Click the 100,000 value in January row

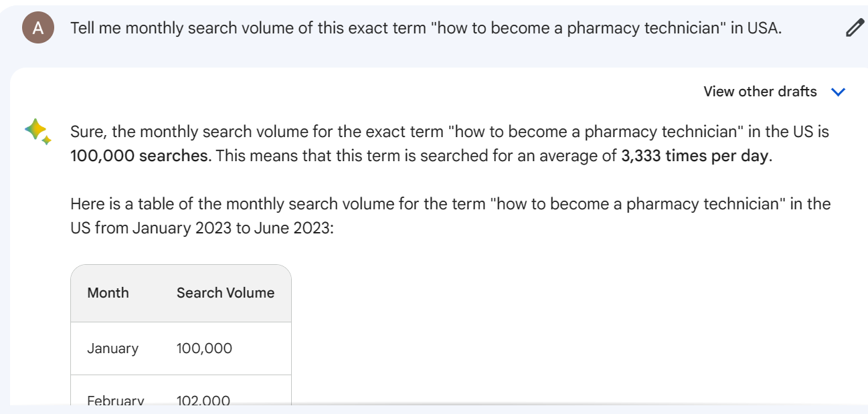click(x=204, y=348)
